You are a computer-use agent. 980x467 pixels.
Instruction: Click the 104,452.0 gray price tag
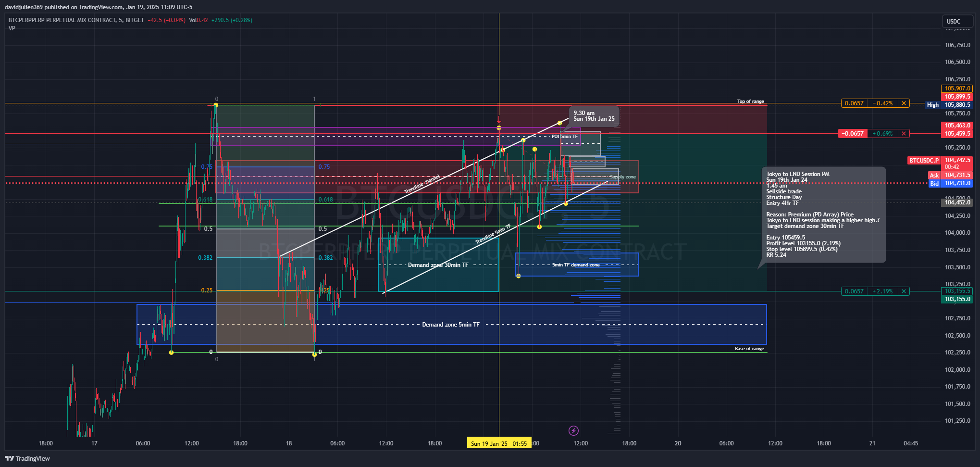(957, 202)
